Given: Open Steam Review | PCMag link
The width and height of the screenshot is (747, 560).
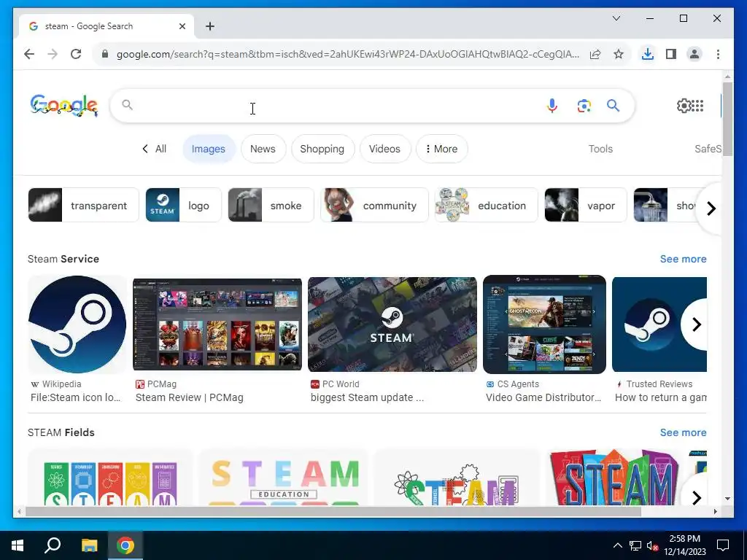Looking at the screenshot, I should point(189,397).
